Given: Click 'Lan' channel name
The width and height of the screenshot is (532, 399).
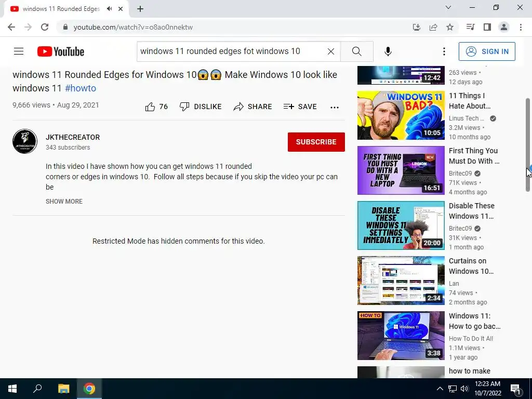Looking at the screenshot, I should tap(454, 284).
